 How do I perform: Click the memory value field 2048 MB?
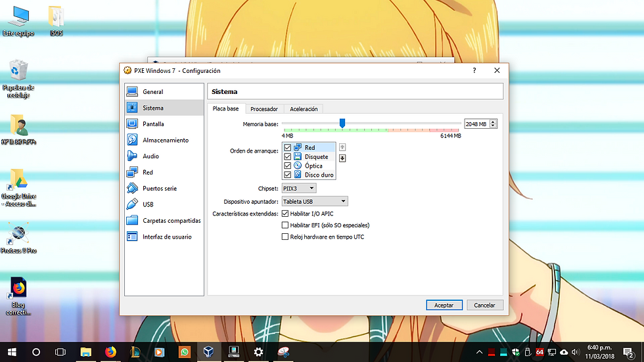476,124
